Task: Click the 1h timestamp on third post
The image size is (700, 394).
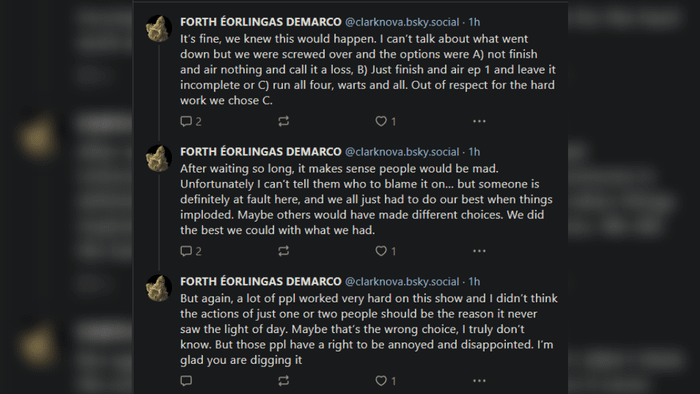Action: (474, 282)
